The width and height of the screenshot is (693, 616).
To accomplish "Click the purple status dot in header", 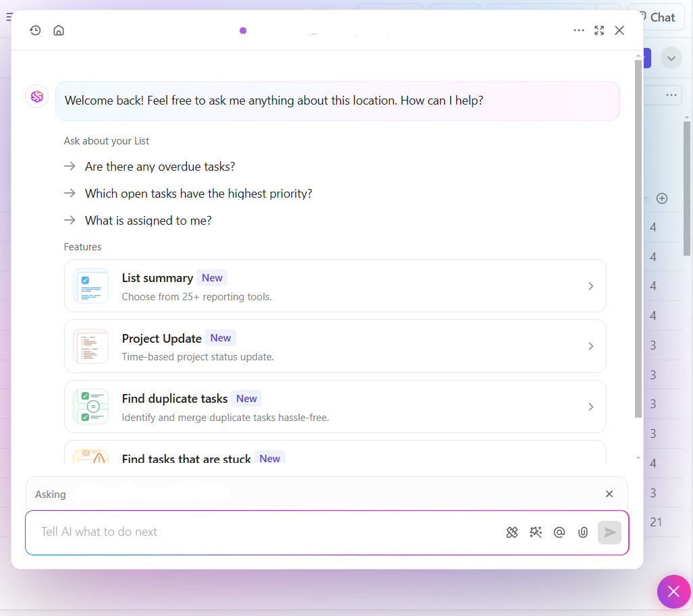I will tap(243, 30).
